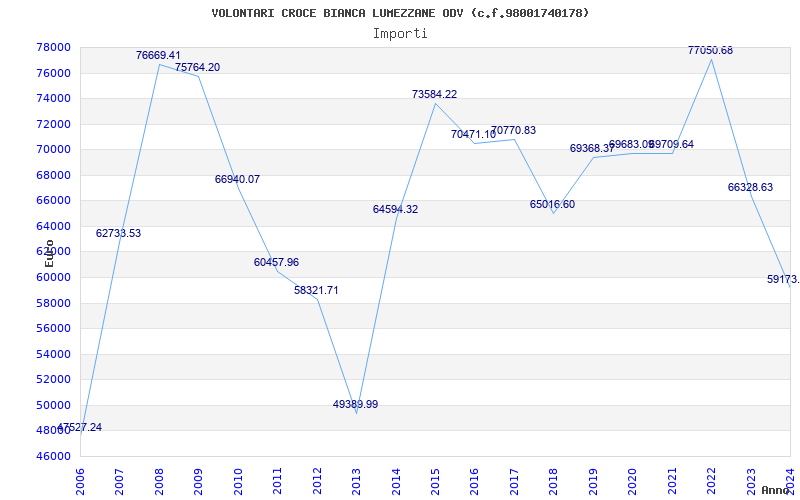This screenshot has height=500, width=800.
Task: Click the Euro y-axis title
Action: (49, 253)
